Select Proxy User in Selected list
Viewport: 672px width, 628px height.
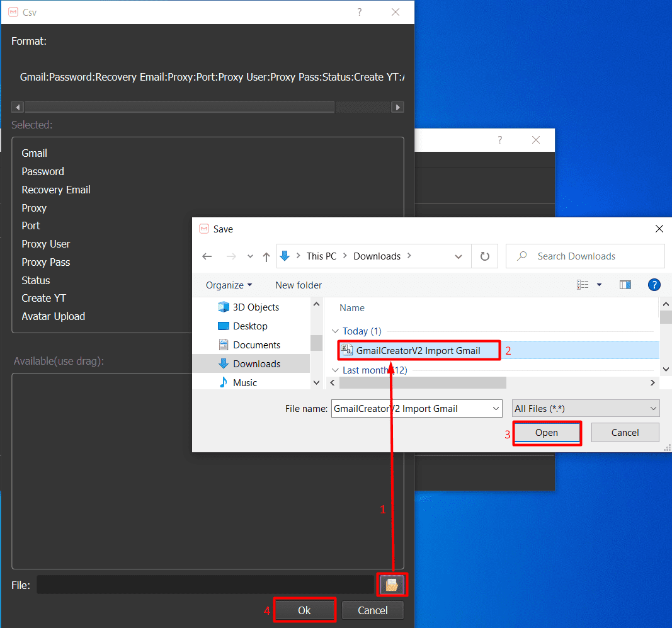(x=46, y=244)
